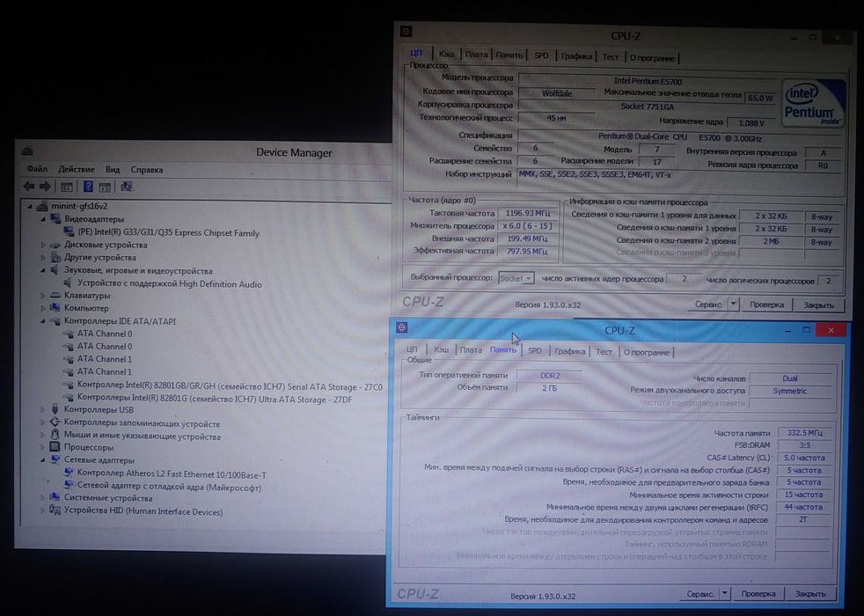Select Сетевой адаптер с отладкой ядра item
Image resolution: width=864 pixels, height=616 pixels.
click(x=169, y=487)
